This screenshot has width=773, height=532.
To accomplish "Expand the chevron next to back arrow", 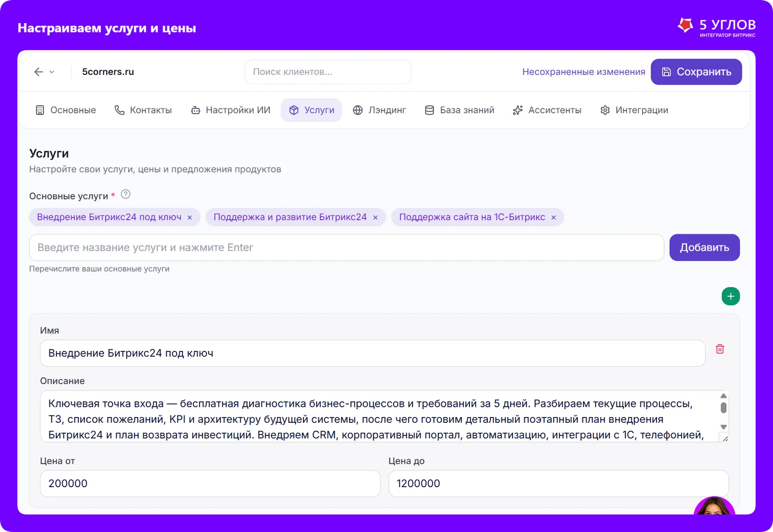I will [x=52, y=72].
